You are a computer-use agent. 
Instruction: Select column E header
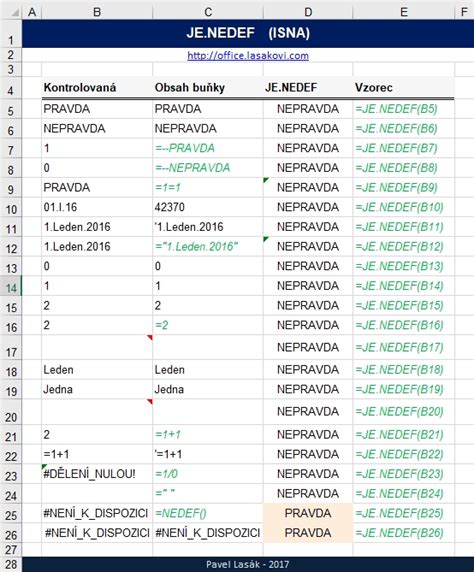tap(404, 12)
